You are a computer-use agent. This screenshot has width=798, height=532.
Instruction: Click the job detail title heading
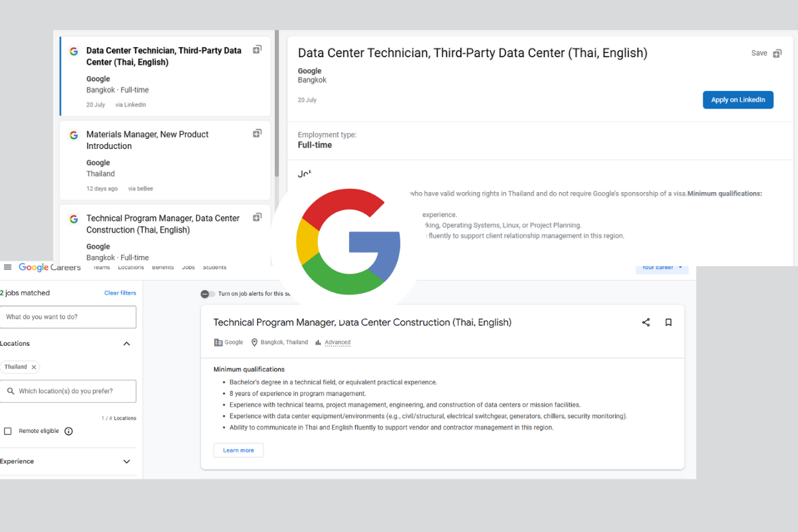472,53
